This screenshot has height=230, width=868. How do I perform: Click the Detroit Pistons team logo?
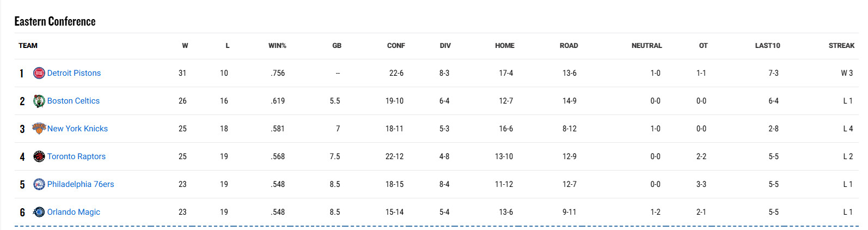pyautogui.click(x=39, y=73)
